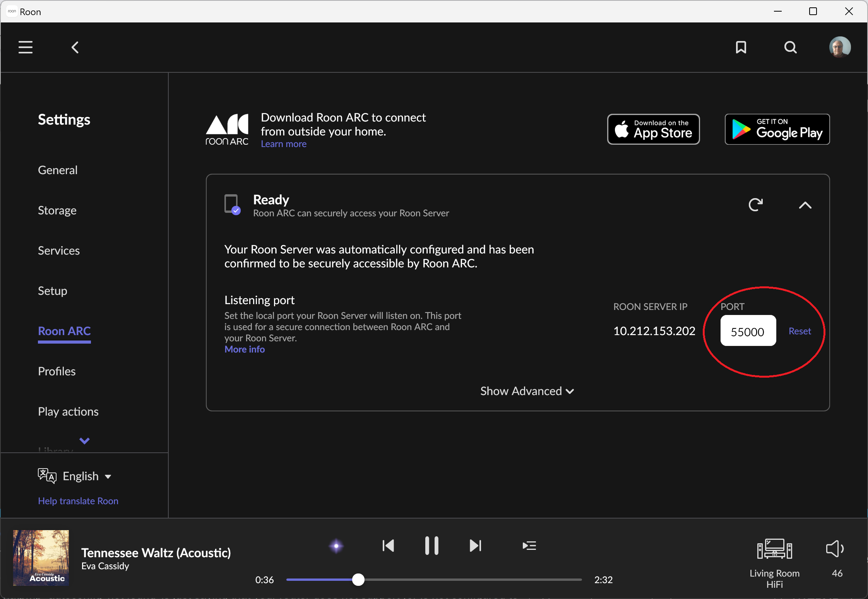Viewport: 868px width, 599px height.
Task: Open Profiles settings
Action: click(56, 371)
